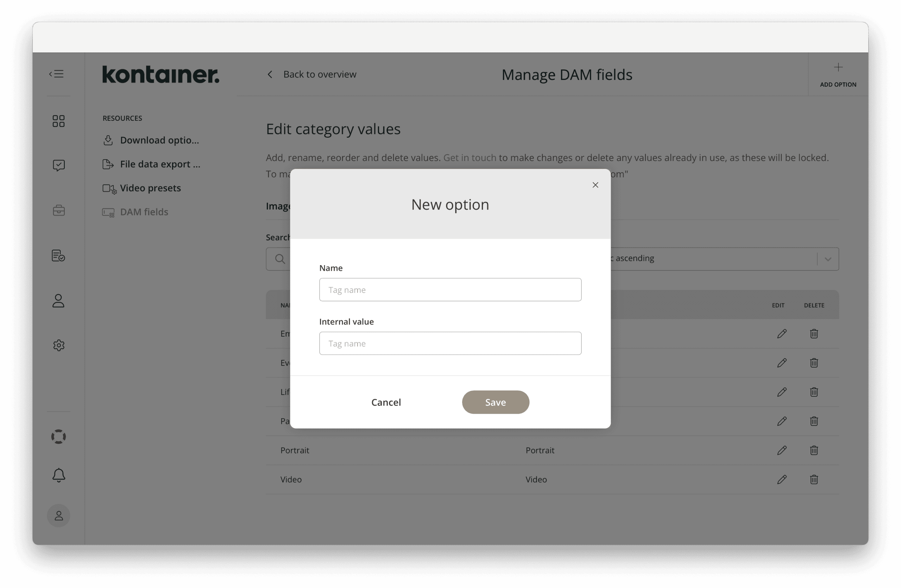Cancel the New option dialog
The width and height of the screenshot is (901, 588).
386,402
